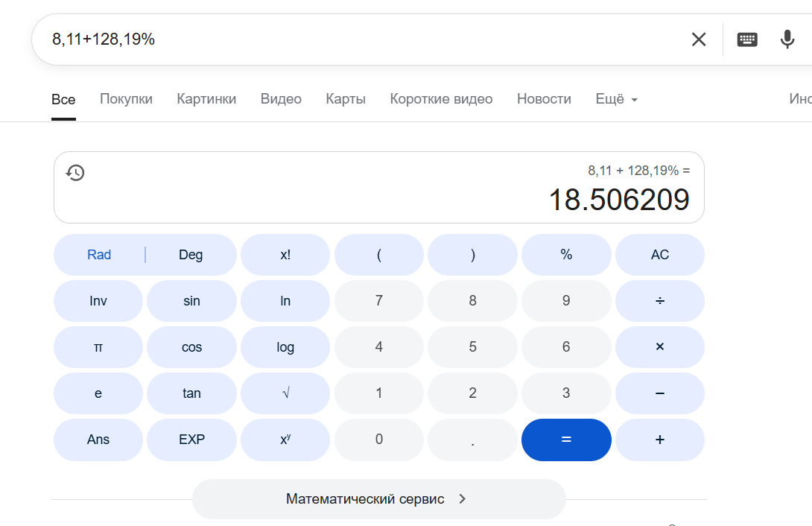812x526 pixels.
Task: Click the digit 9 key
Action: coord(566,301)
